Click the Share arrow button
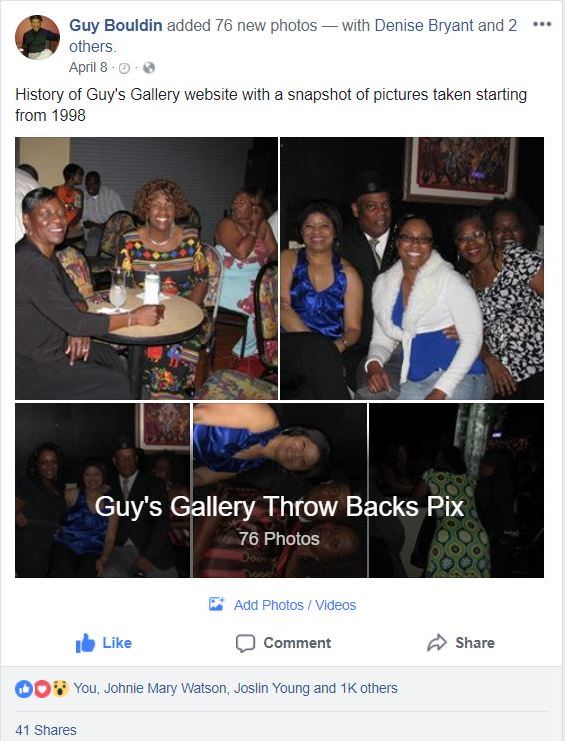 click(461, 643)
